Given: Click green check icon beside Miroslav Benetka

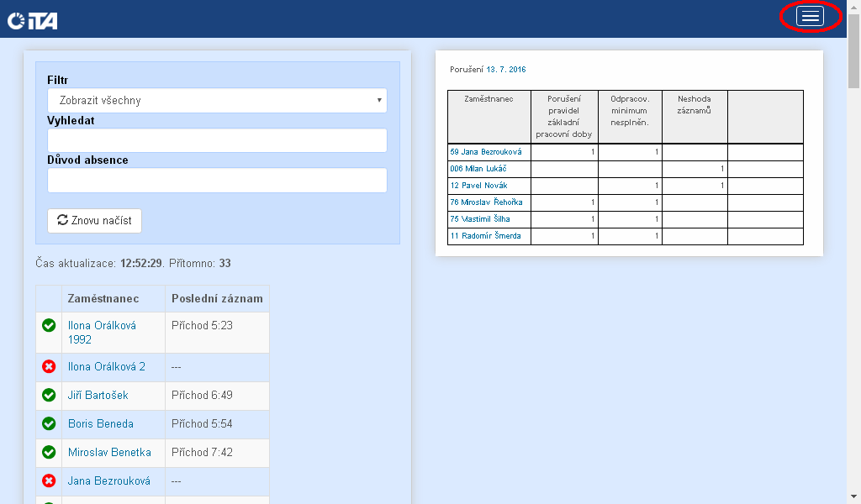Looking at the screenshot, I should coord(49,453).
